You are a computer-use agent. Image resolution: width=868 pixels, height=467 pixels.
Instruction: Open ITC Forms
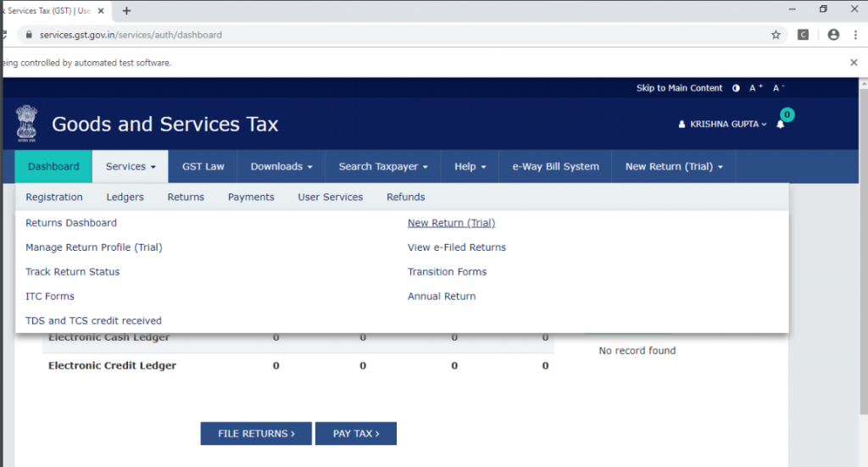50,296
